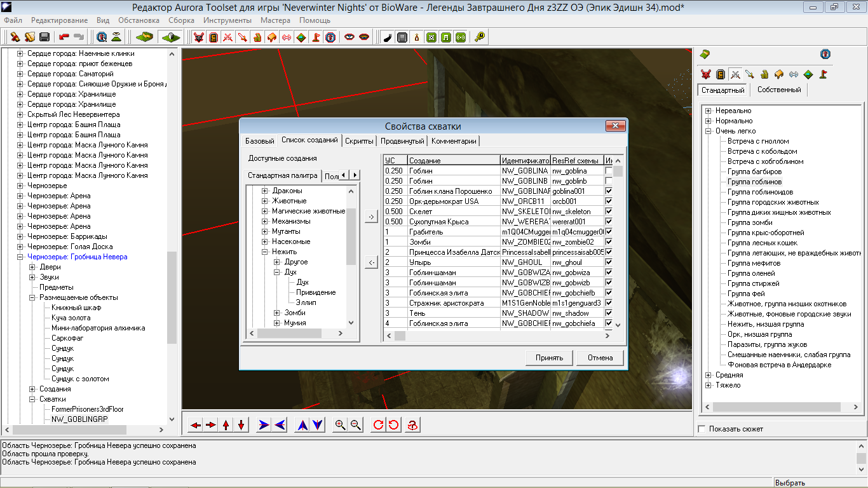The height and width of the screenshot is (488, 868).
Task: Open the Мастера menu
Action: (275, 20)
